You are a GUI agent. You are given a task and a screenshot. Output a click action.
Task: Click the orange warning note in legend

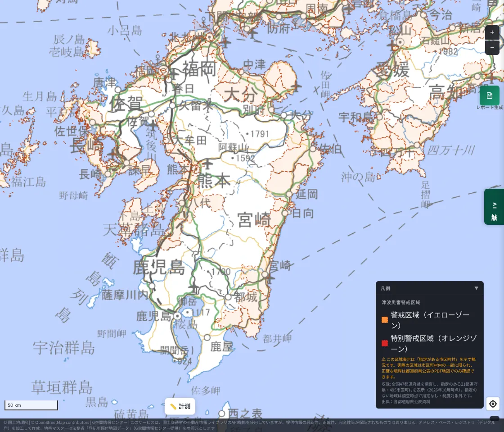point(428,368)
